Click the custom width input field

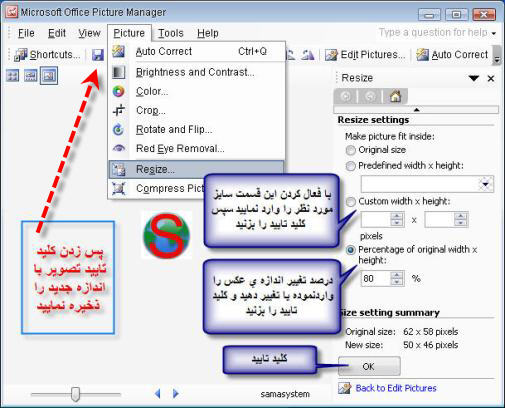click(376, 220)
